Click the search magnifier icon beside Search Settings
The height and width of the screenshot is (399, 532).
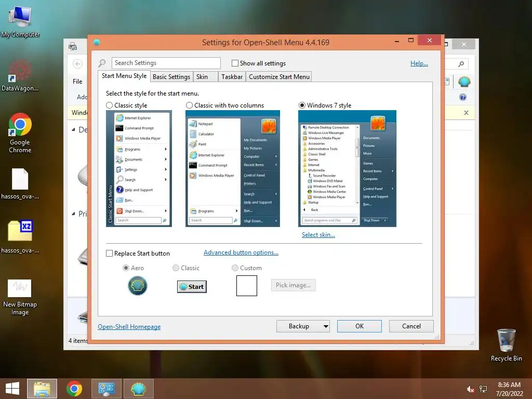(x=102, y=63)
